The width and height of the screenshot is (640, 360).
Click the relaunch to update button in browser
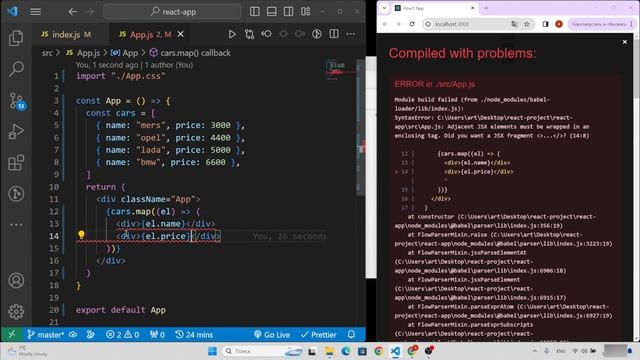tap(600, 24)
